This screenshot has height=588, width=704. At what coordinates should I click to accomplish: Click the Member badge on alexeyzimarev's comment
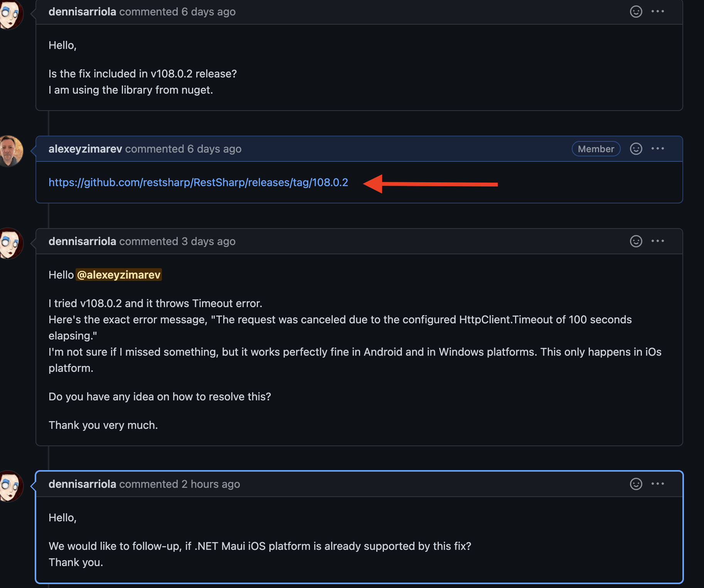pos(596,149)
